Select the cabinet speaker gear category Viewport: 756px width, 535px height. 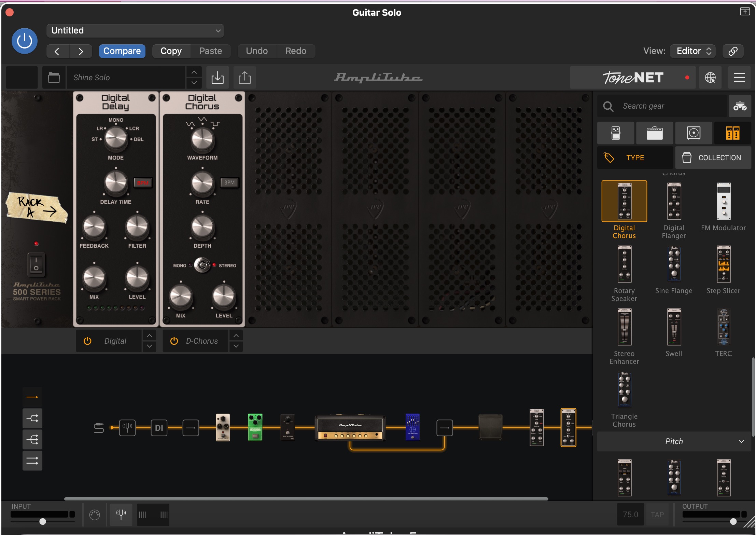pyautogui.click(x=694, y=133)
